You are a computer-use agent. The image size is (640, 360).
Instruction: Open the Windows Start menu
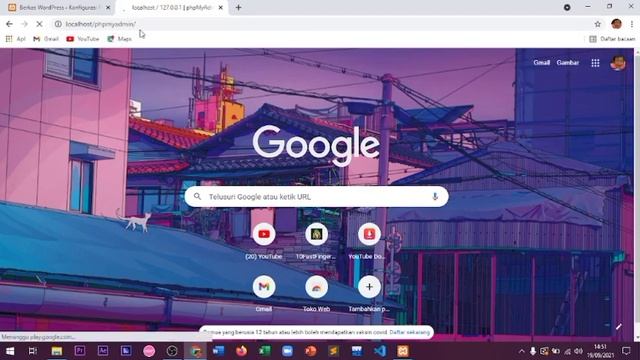[10, 351]
